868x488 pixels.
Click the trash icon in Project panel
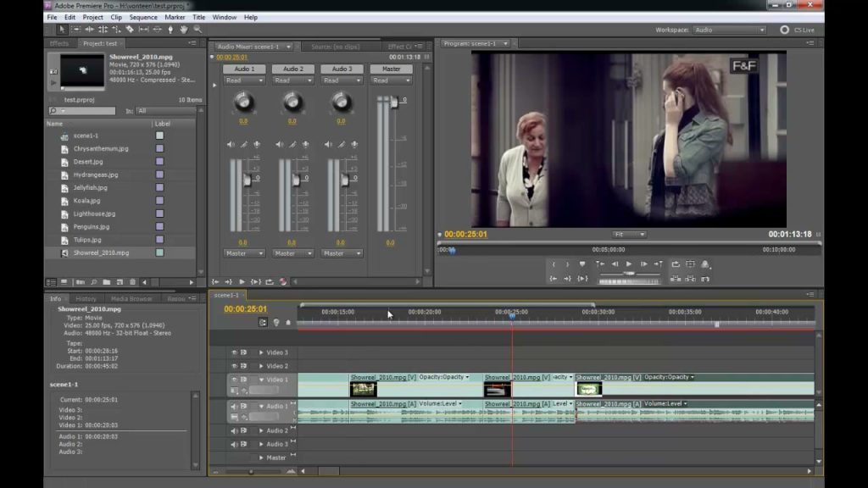point(132,282)
